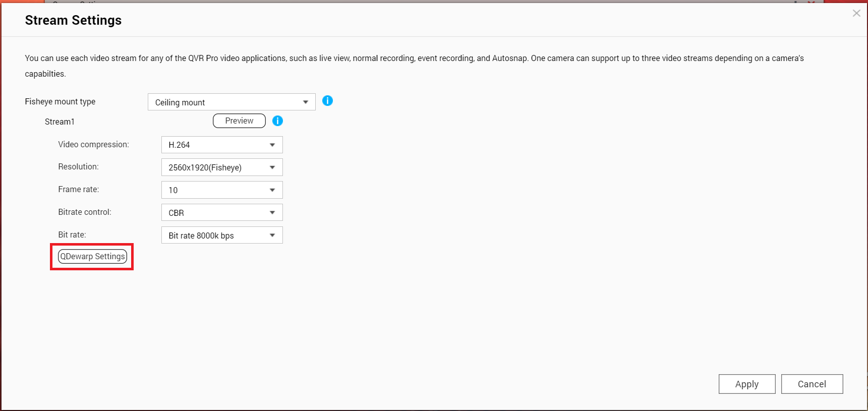Close the Stream Settings dialog with X
Screen dimensions: 868x411
point(856,14)
